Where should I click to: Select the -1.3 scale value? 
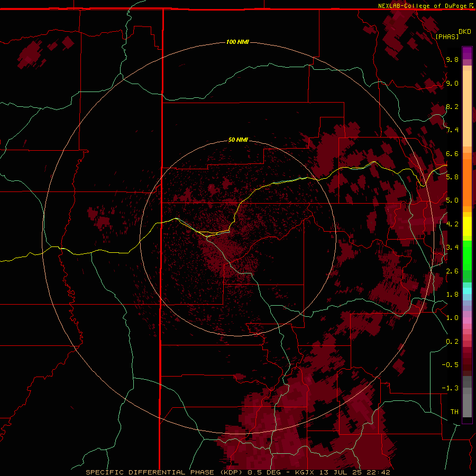(x=450, y=388)
